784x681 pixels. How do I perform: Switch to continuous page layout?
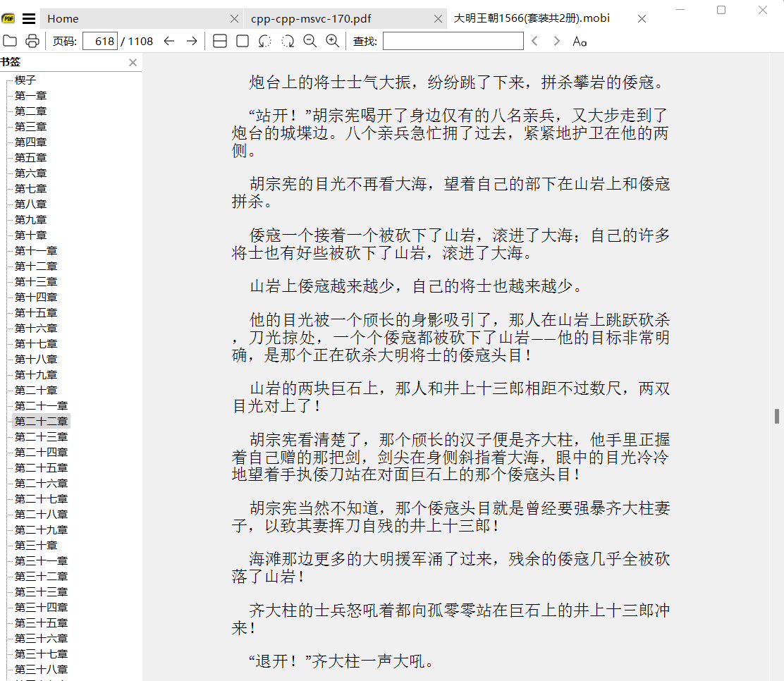(219, 41)
